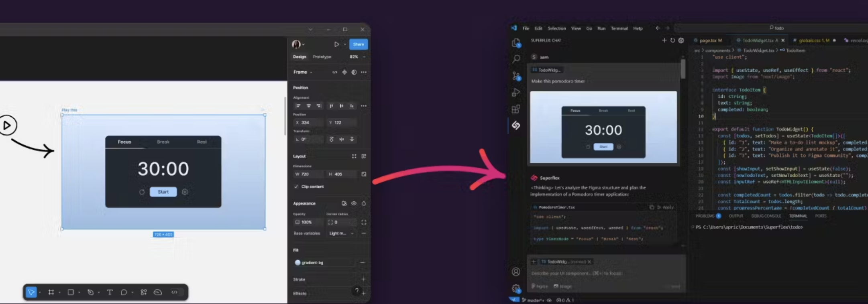Image resolution: width=868 pixels, height=304 pixels.
Task: Start a new Superflex chat with plus
Action: [x=664, y=40]
